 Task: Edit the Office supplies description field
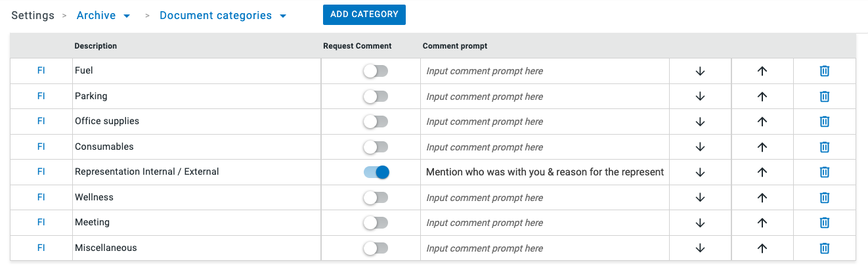pos(196,122)
